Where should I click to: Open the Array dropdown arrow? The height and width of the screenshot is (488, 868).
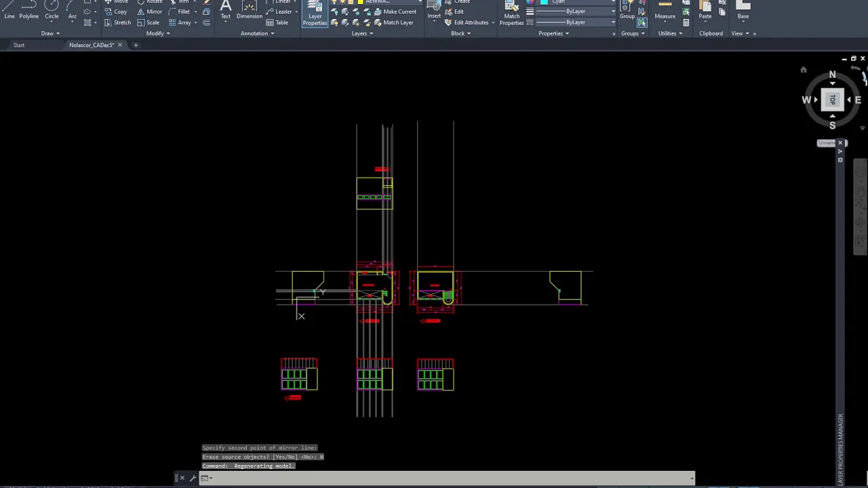196,22
